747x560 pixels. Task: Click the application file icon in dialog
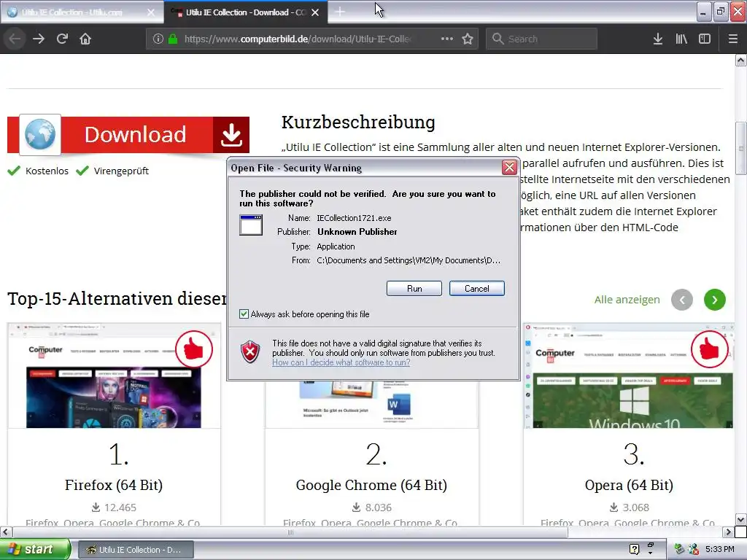pyautogui.click(x=251, y=225)
